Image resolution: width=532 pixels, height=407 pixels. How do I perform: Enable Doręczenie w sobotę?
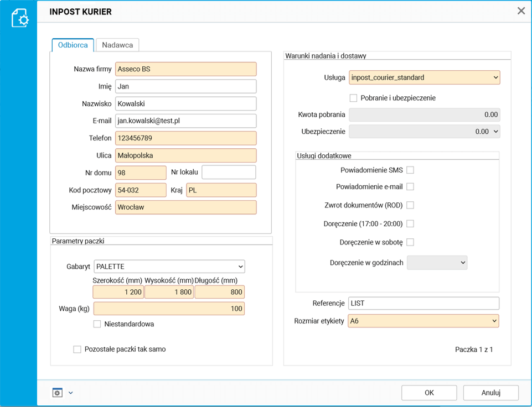(x=410, y=242)
